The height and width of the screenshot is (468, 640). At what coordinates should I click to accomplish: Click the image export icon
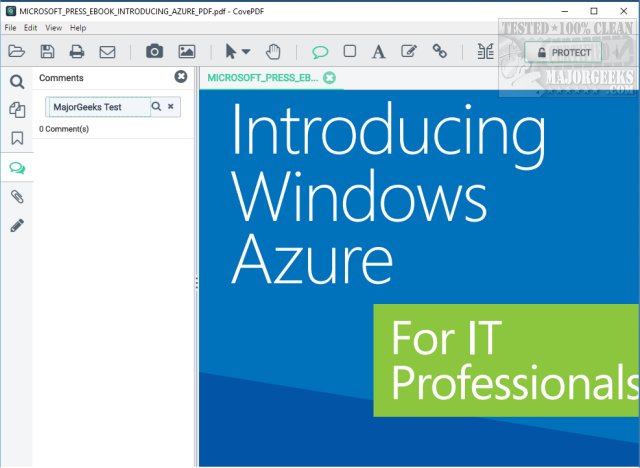187,51
